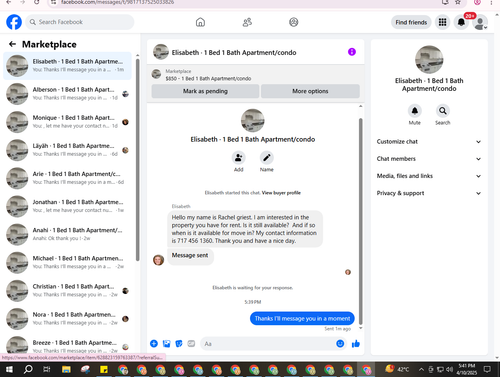Click Mark as pending button
Screen dimensions: 500x377
coord(205,91)
